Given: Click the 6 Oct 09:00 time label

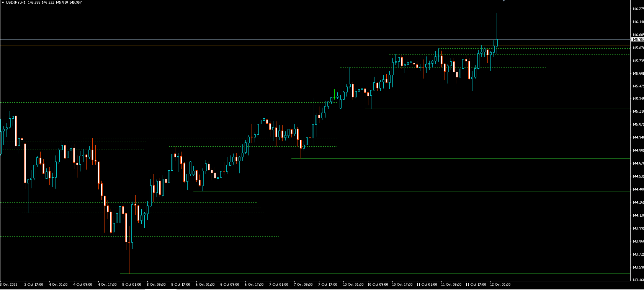Looking at the screenshot, I should (230, 284).
